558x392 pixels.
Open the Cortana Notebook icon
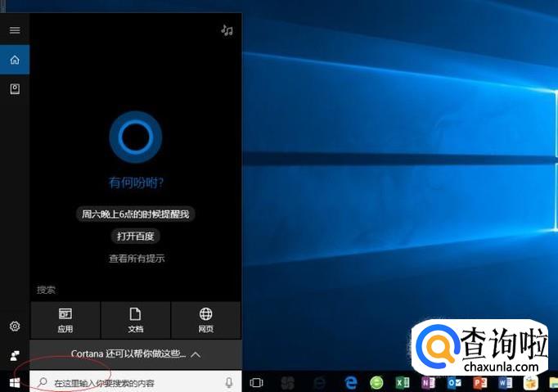click(15, 89)
